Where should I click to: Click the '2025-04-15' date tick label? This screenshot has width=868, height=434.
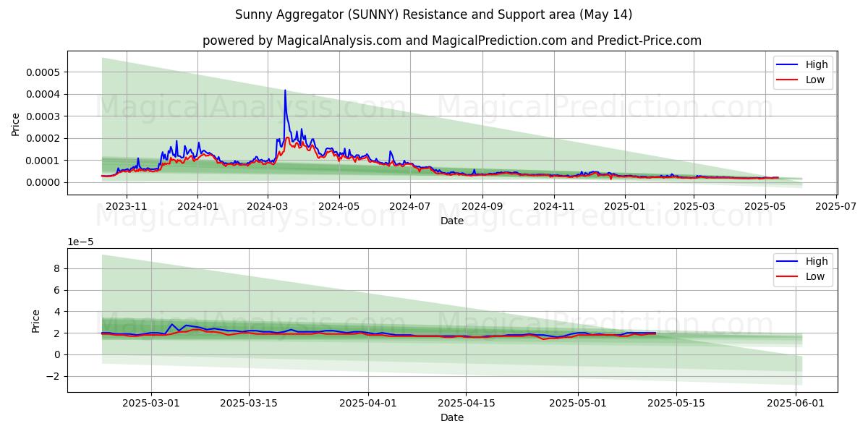tap(466, 403)
